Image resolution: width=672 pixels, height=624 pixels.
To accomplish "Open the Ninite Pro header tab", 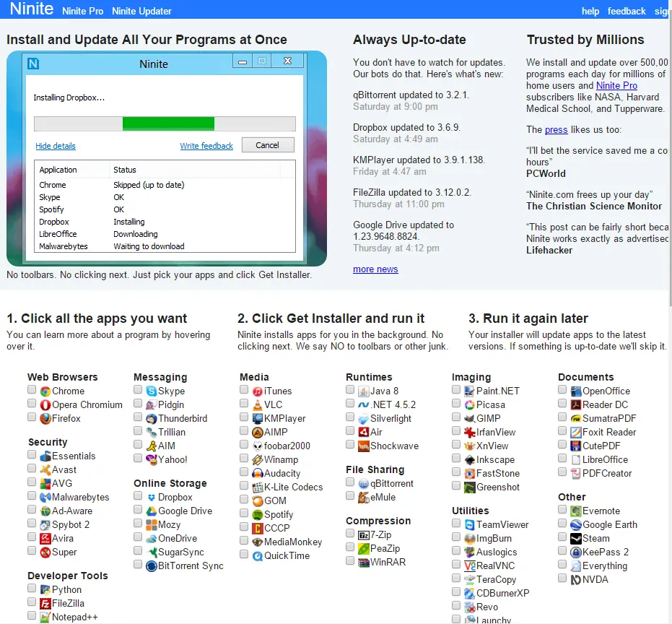I will click(83, 11).
